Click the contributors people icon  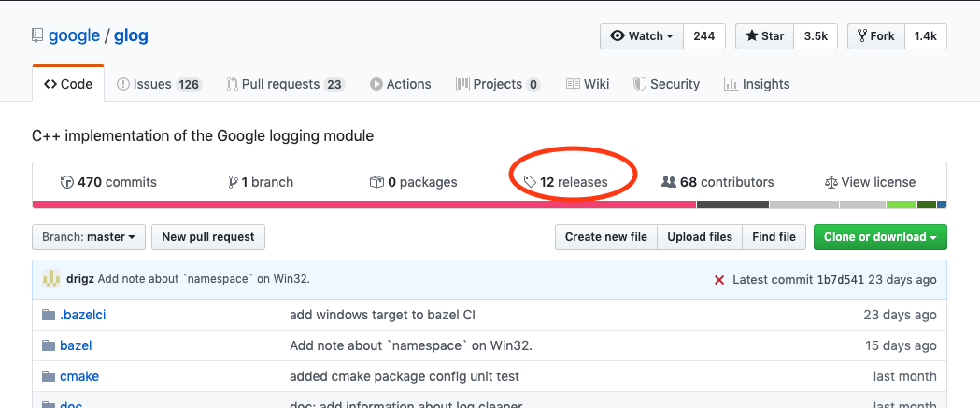[669, 182]
